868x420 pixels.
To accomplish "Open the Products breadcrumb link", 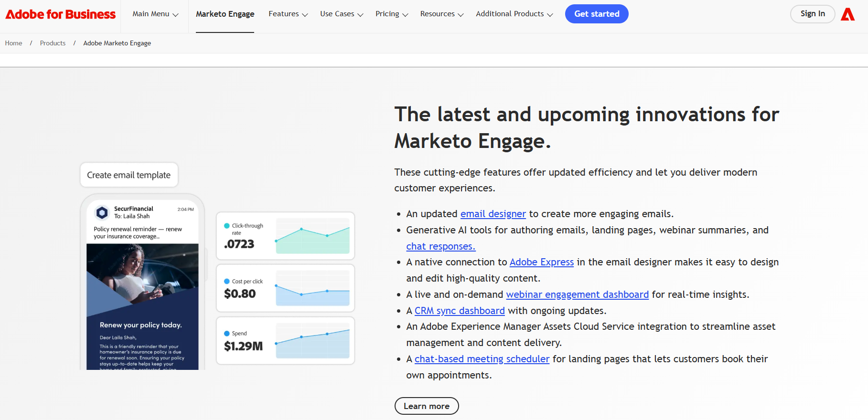I will coord(53,43).
